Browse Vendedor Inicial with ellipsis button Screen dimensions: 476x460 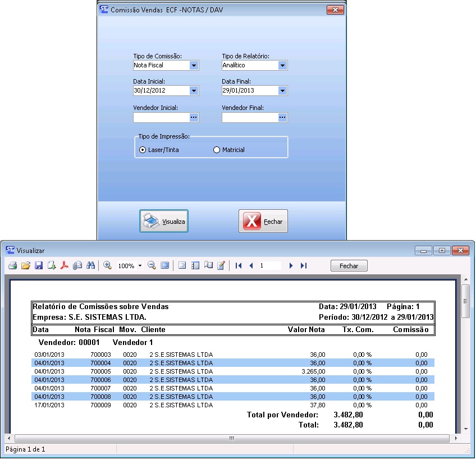tap(194, 118)
